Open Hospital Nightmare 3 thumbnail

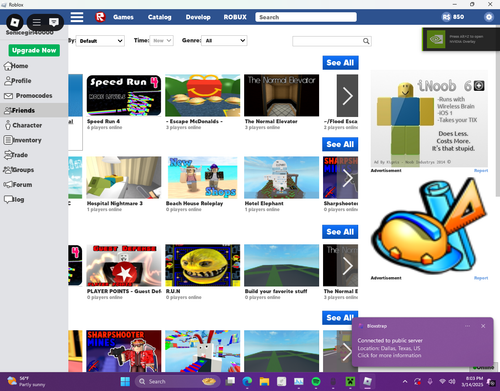click(x=124, y=178)
